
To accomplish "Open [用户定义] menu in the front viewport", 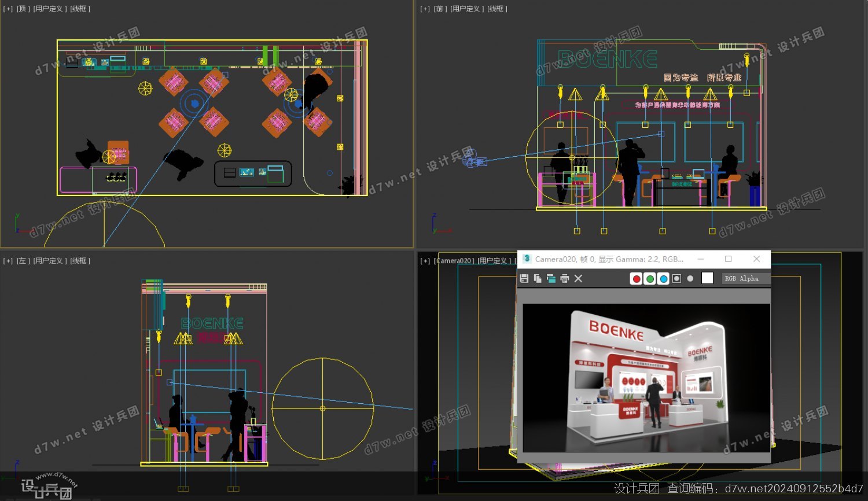I will (x=467, y=9).
